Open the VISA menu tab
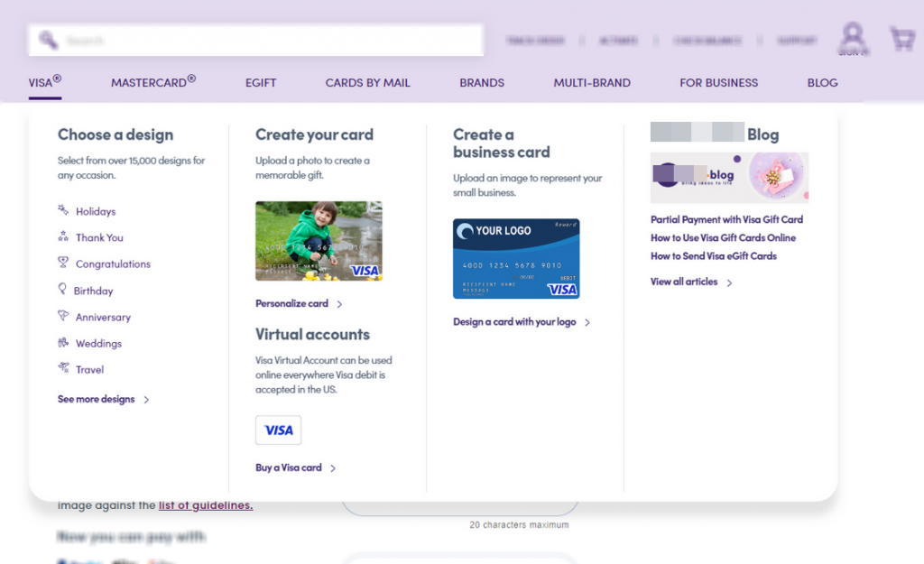Screen dimensions: 924x564 pyautogui.click(x=45, y=82)
